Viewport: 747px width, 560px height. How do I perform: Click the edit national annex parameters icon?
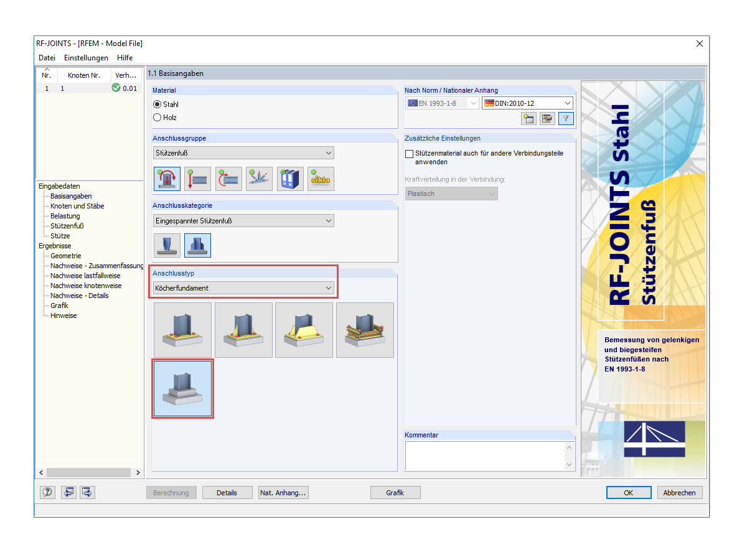click(x=547, y=119)
